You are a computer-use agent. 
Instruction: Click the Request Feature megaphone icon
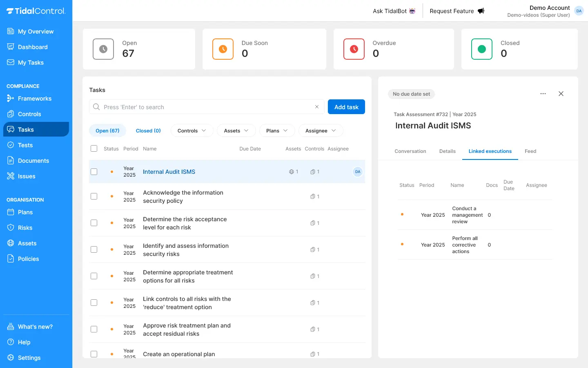481,11
